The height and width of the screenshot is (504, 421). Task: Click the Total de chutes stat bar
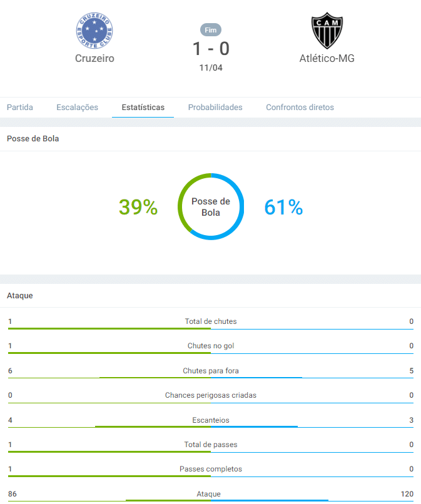(211, 328)
